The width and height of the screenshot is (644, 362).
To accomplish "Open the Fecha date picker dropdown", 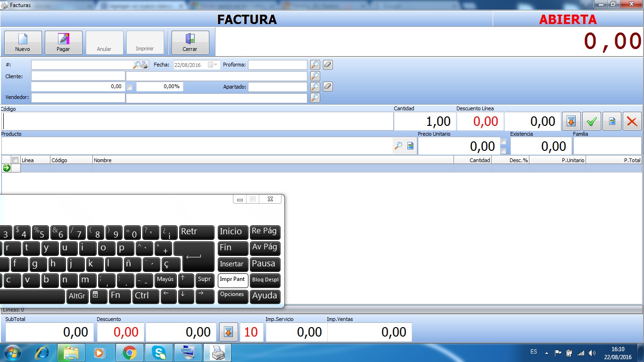I will click(x=216, y=65).
